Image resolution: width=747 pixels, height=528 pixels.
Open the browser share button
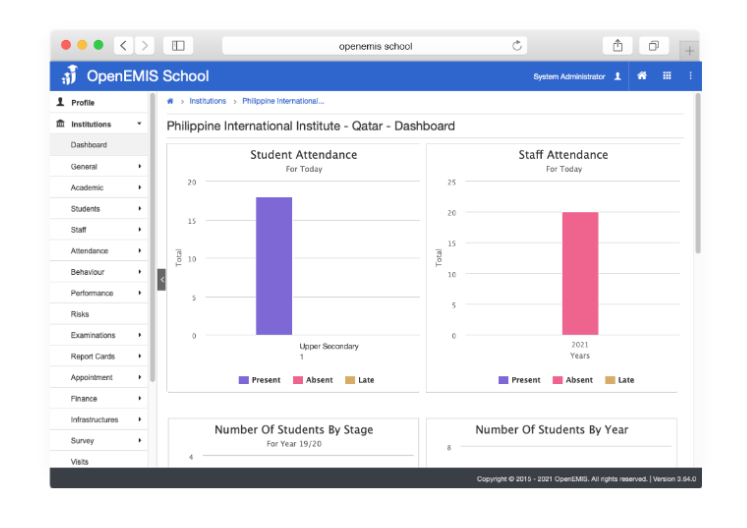coord(617,46)
